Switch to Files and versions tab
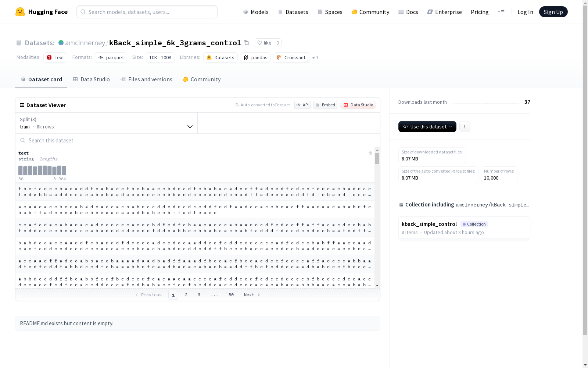This screenshot has width=588, height=368. click(146, 79)
